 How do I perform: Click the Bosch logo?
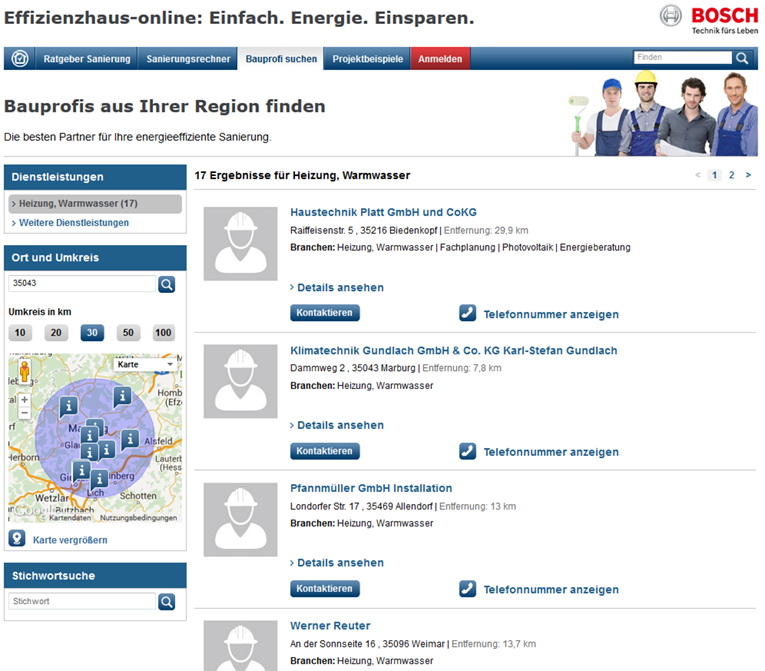[x=709, y=20]
